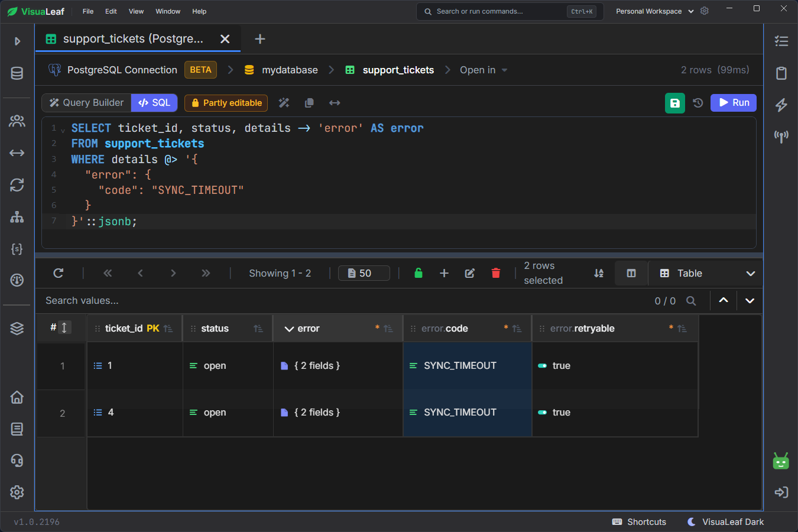This screenshot has width=798, height=532.
Task: Open the Edit menu
Action: (111, 11)
